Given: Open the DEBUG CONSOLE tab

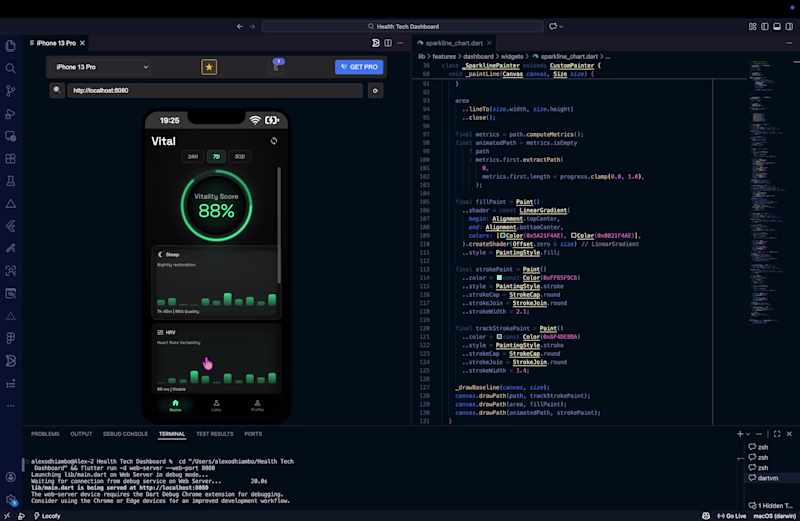Looking at the screenshot, I should click(125, 434).
